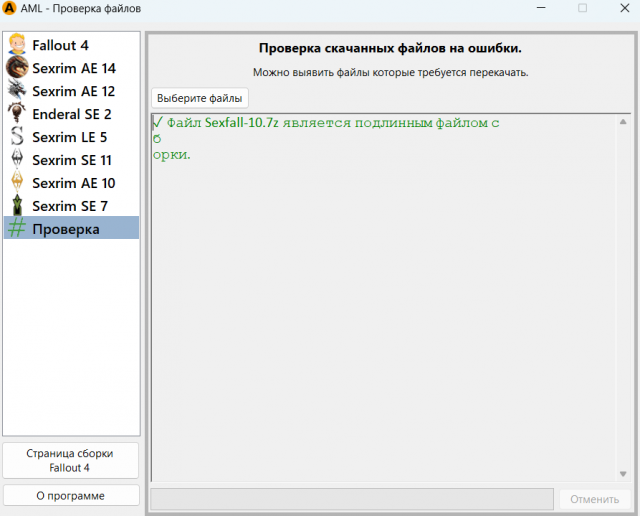Open Страница сборки Fallout 4 page
This screenshot has height=516, width=640.
pos(71,460)
